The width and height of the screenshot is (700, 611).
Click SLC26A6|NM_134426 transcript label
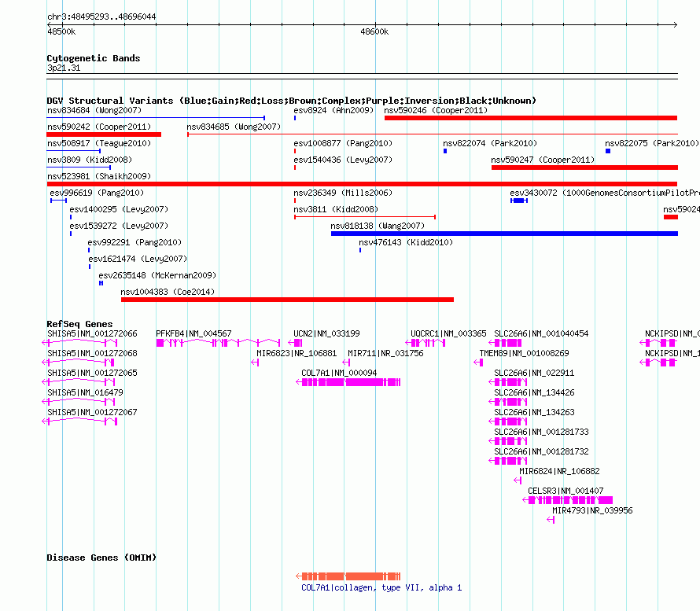[534, 392]
